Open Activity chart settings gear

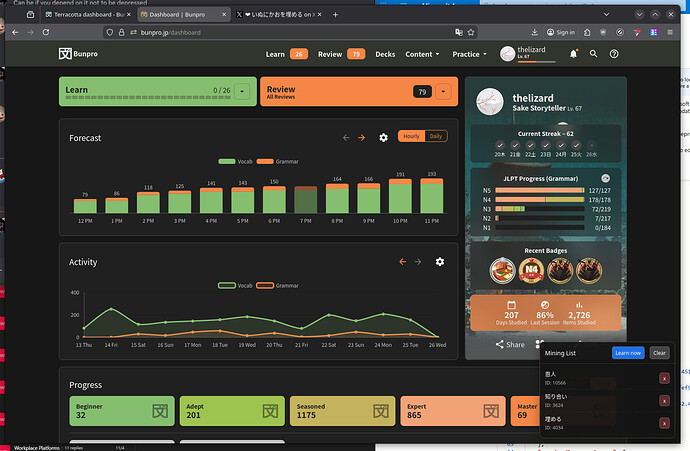(439, 262)
